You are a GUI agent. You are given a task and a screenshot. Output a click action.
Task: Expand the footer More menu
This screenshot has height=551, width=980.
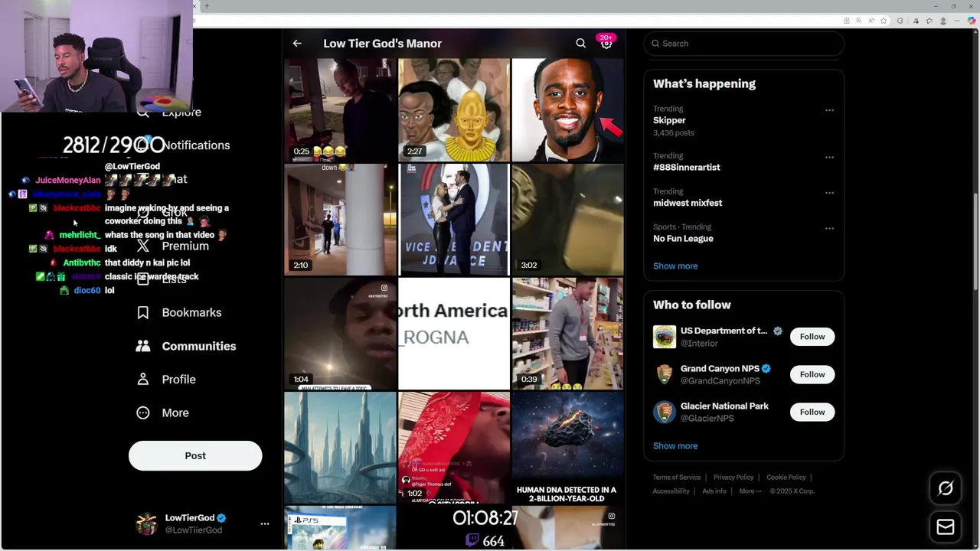(x=750, y=491)
